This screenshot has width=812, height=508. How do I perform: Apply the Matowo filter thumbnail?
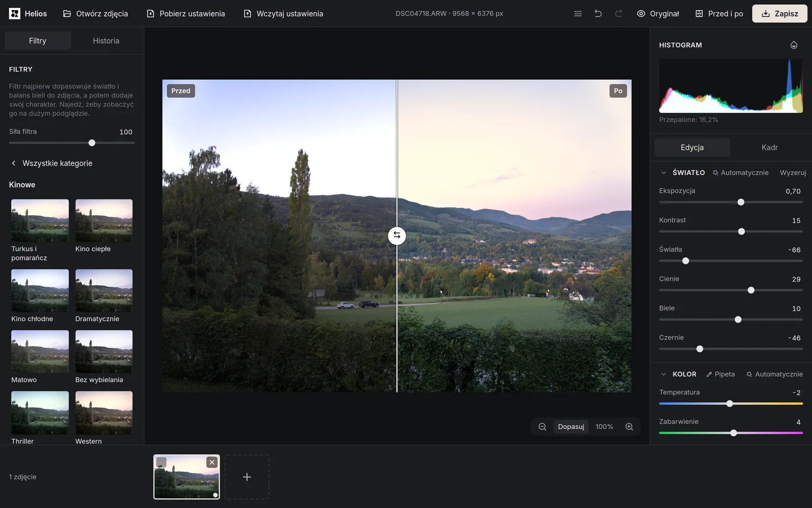[x=40, y=352]
